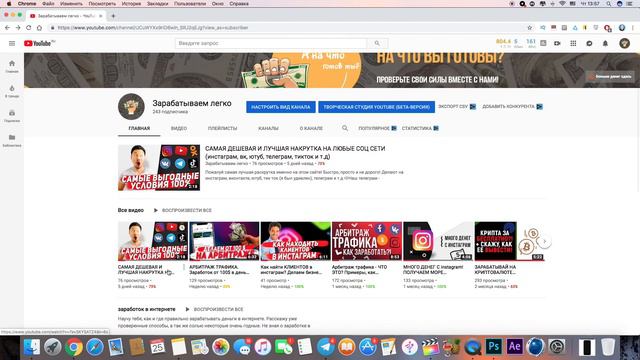
Task: Open КАК НАХОДИТЬ КЛИЕНТОВ В ИНСТАГРАМ thumbnail
Action: click(x=296, y=241)
